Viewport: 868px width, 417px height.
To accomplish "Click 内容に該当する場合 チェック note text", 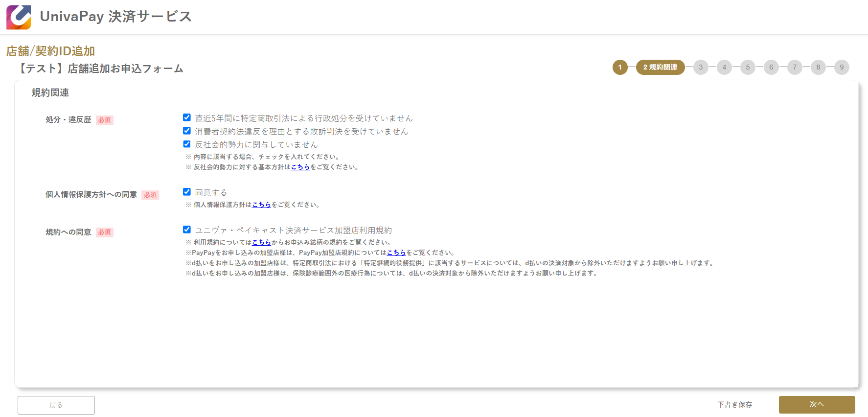I will pos(263,157).
